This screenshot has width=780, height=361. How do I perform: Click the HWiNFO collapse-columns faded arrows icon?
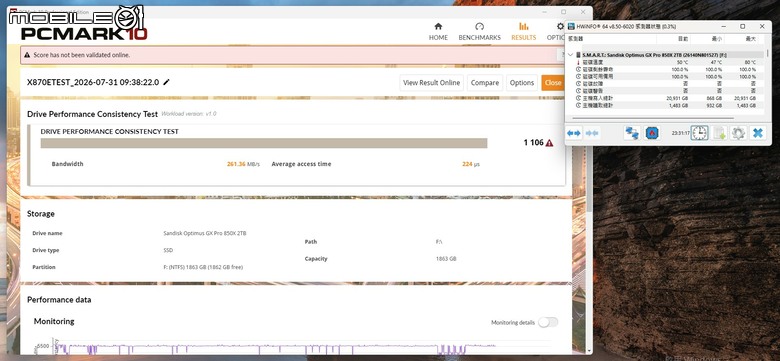pos(592,133)
